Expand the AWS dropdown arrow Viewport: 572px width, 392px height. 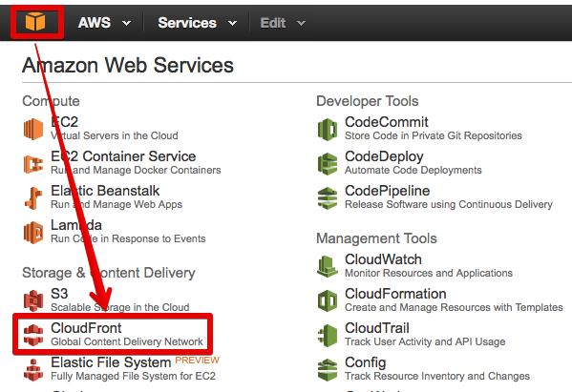coord(127,23)
